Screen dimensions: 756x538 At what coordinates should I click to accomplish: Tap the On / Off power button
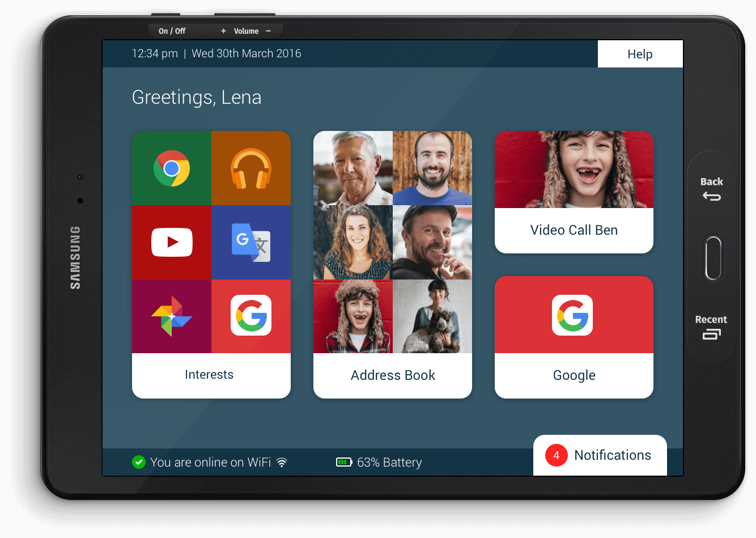172,31
